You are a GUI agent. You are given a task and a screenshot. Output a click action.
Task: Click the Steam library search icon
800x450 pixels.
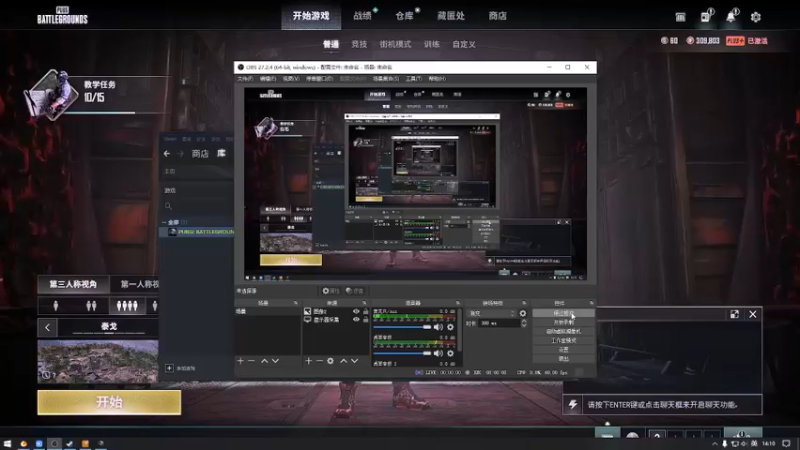(x=168, y=206)
